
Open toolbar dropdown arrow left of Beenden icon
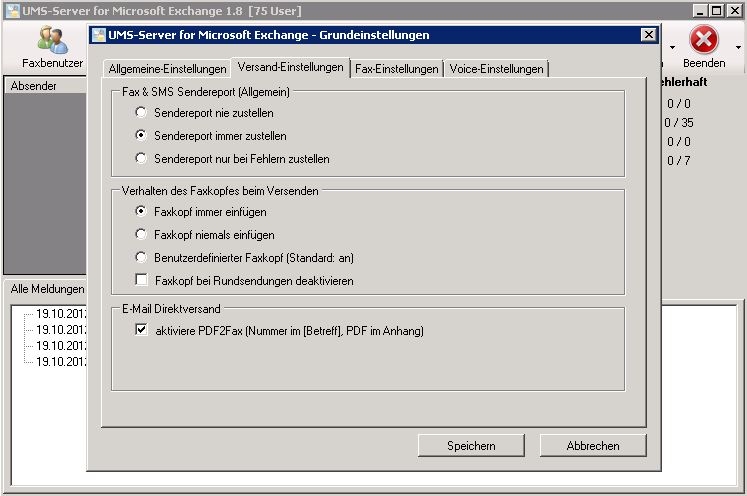672,47
